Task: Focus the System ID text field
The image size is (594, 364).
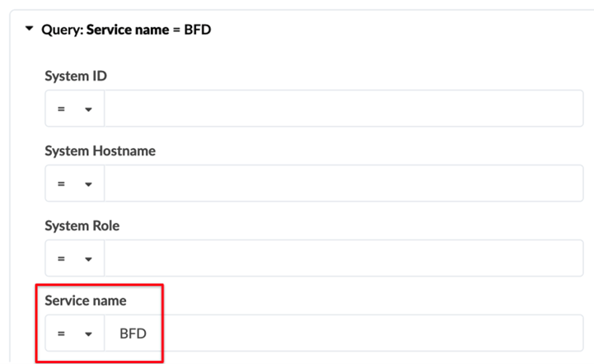Action: click(x=344, y=109)
